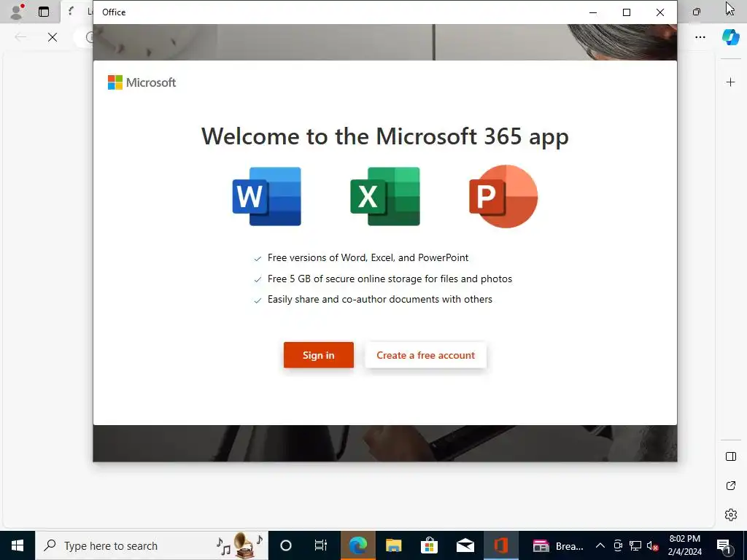Click the Office icon on taskbar
This screenshot has width=747, height=560.
500,545
